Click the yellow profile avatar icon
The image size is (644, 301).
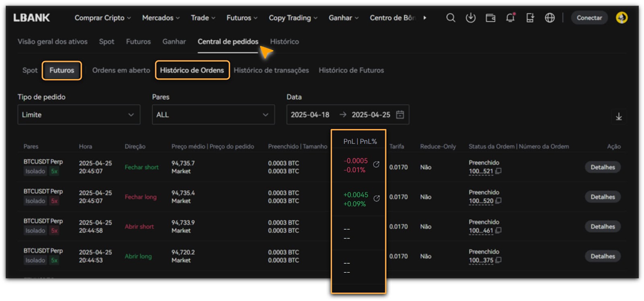621,18
